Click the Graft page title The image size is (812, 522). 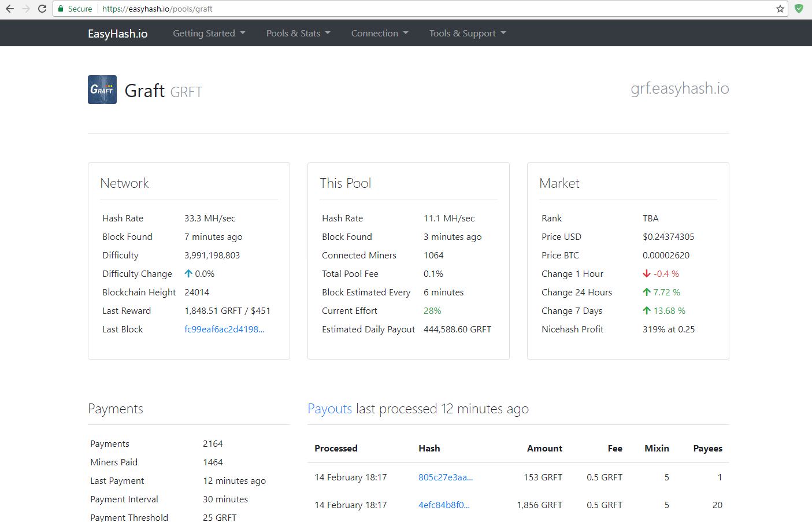(x=144, y=90)
